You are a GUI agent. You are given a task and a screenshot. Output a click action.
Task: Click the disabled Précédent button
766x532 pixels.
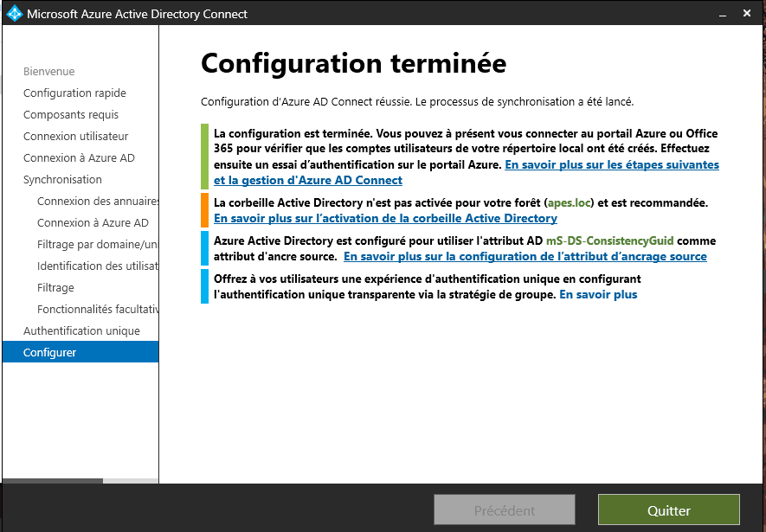(505, 510)
